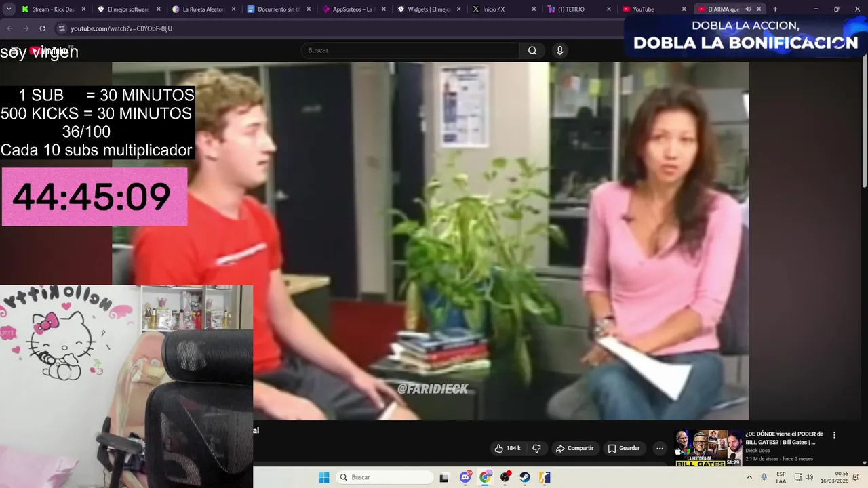The width and height of the screenshot is (868, 488).
Task: Click the Guardar save button
Action: coord(624,448)
